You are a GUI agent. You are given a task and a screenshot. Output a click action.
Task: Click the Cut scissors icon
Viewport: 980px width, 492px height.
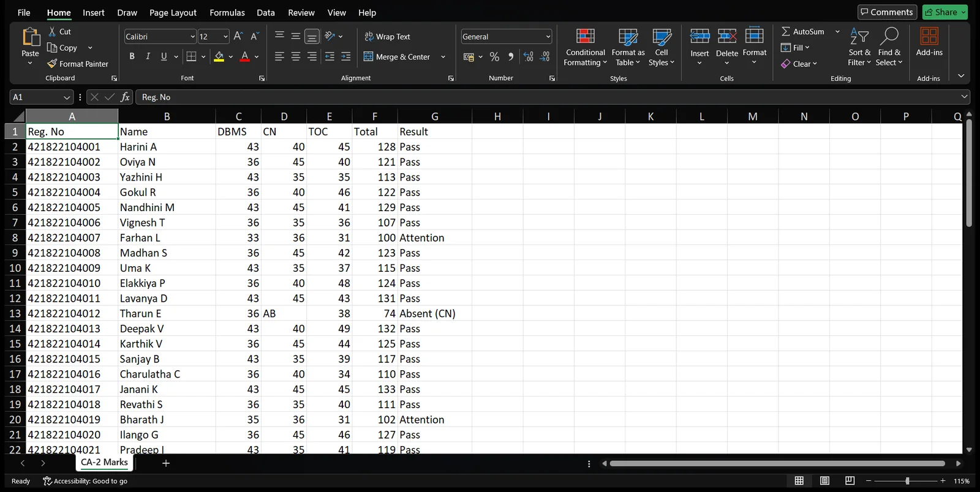coord(52,31)
